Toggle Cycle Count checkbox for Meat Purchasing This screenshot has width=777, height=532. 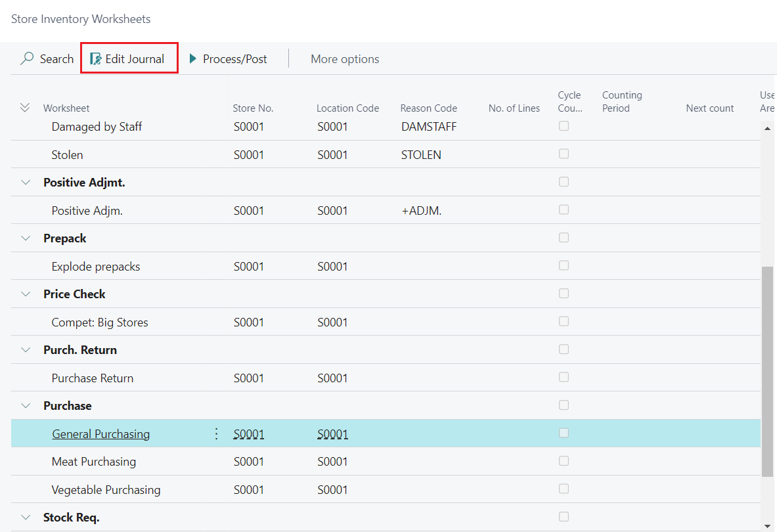[x=564, y=461]
